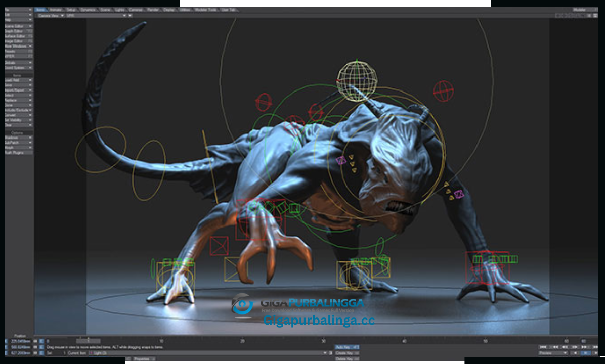Select the red sphere null at upper right
The image size is (607, 364).
pos(443,91)
